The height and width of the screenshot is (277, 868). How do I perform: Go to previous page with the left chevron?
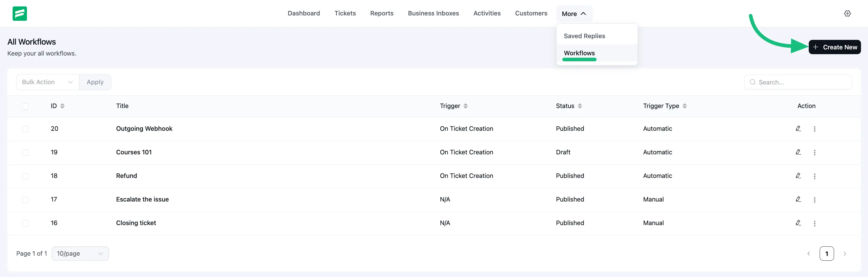pos(809,253)
